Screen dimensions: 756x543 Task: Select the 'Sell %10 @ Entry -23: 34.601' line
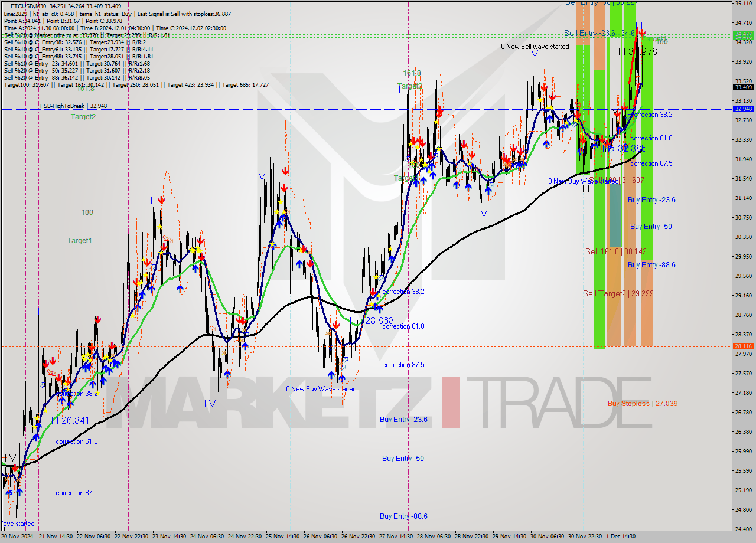pos(77,63)
